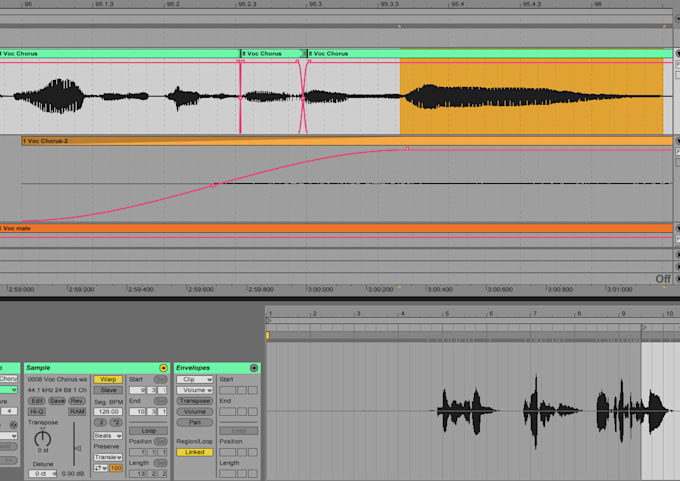The height and width of the screenshot is (481, 680).
Task: Toggle the Envelopes box show/hide circle
Action: click(254, 368)
